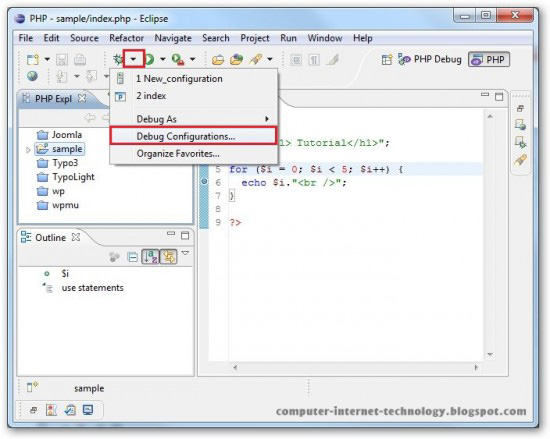Screen dimensions: 550x439
Task: Toggle alphabetical Sort in Outline toolbar
Action: pyautogui.click(x=150, y=257)
